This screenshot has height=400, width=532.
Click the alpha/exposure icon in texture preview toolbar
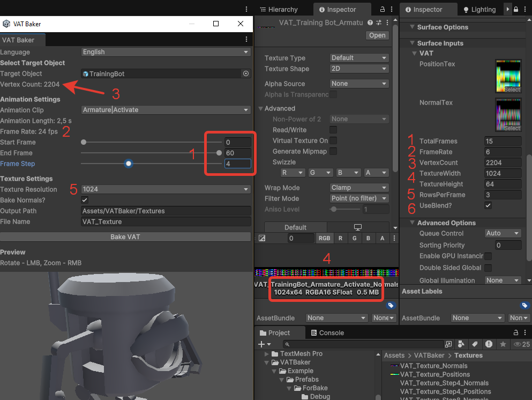pyautogui.click(x=262, y=238)
